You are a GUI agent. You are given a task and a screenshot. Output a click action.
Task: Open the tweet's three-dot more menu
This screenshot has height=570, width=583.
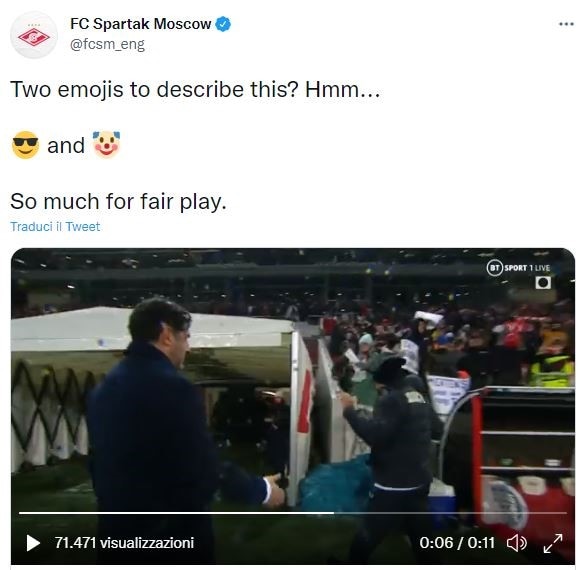click(566, 24)
